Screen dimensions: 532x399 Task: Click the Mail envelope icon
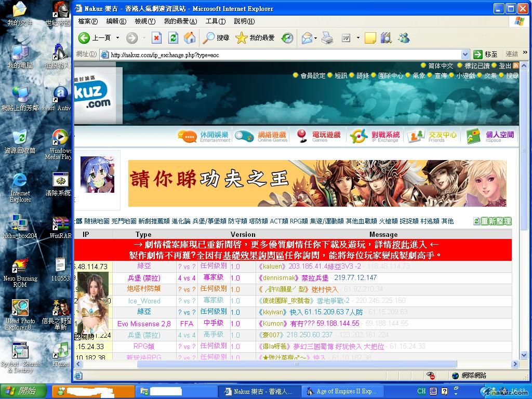coord(307,38)
